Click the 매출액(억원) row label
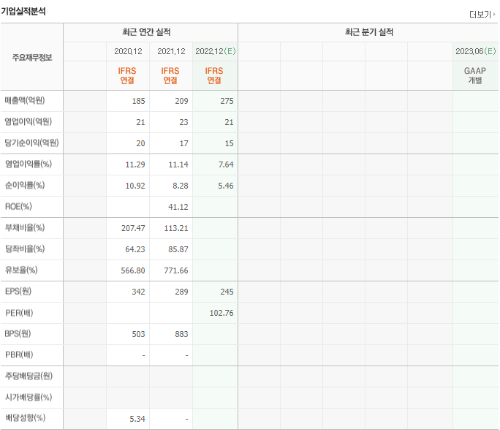This screenshot has height=430, width=500. click(25, 101)
